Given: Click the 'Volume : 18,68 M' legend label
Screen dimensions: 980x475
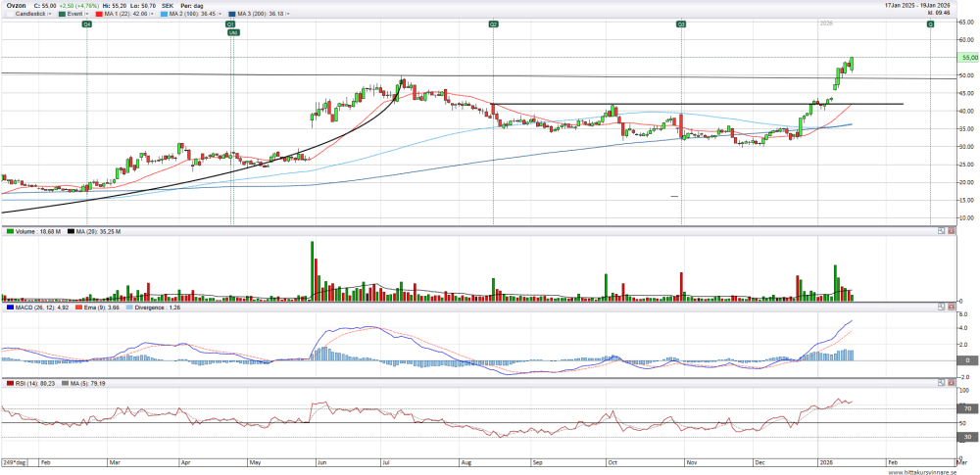Looking at the screenshot, I should [x=37, y=232].
